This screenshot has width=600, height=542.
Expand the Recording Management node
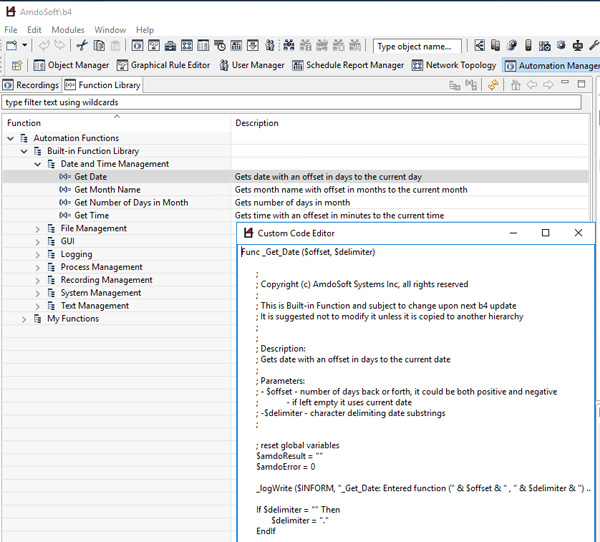38,281
